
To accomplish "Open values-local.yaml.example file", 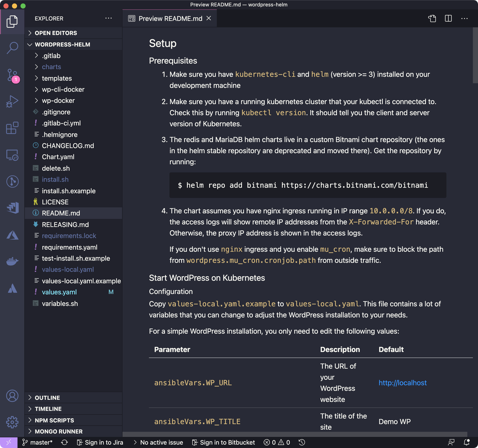I will [74, 281].
